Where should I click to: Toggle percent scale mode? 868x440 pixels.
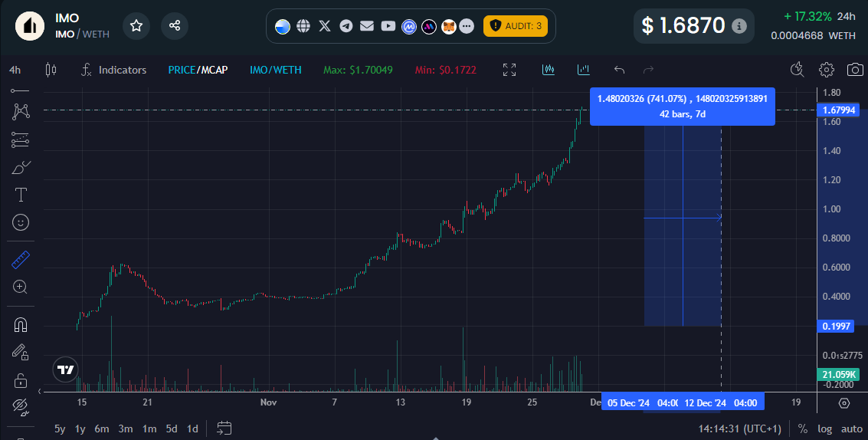803,429
